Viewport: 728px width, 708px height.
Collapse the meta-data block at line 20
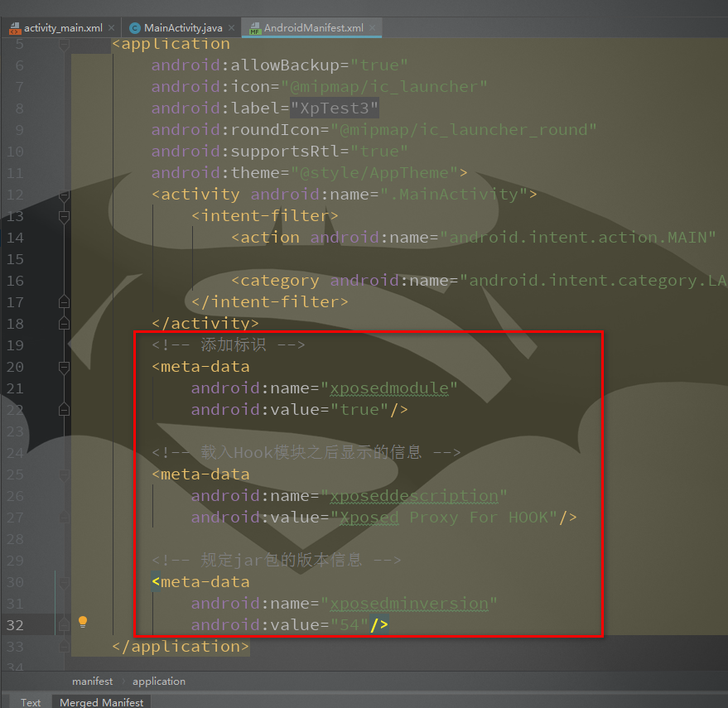coord(64,366)
